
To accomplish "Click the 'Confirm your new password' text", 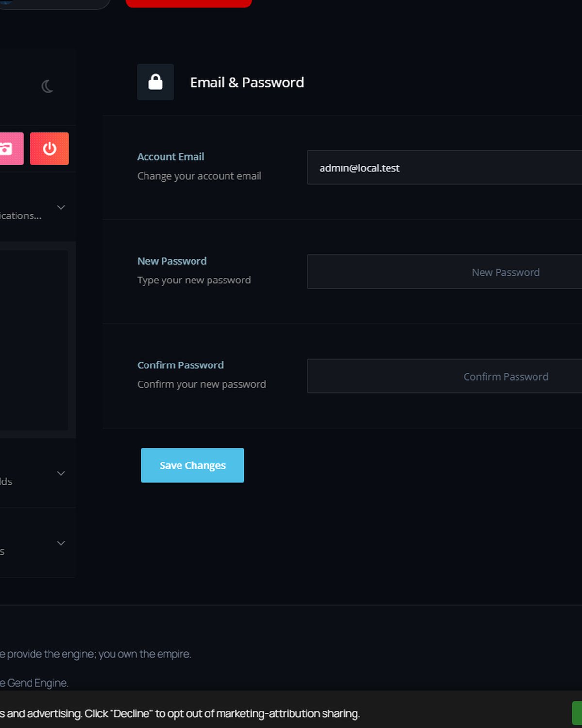I will pyautogui.click(x=202, y=384).
